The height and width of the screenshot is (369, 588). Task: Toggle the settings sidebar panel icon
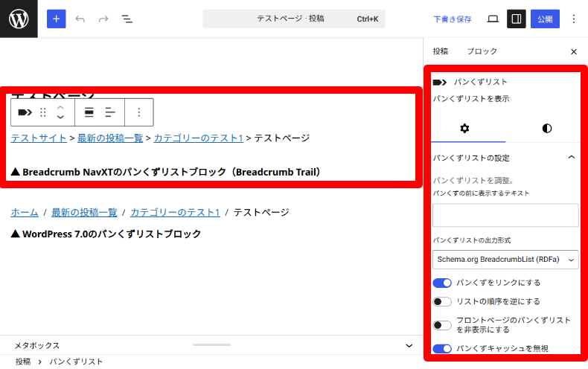pyautogui.click(x=517, y=19)
